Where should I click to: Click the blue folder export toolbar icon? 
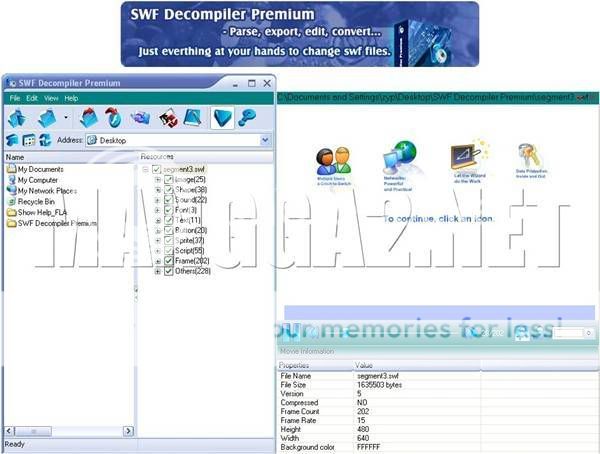47,118
